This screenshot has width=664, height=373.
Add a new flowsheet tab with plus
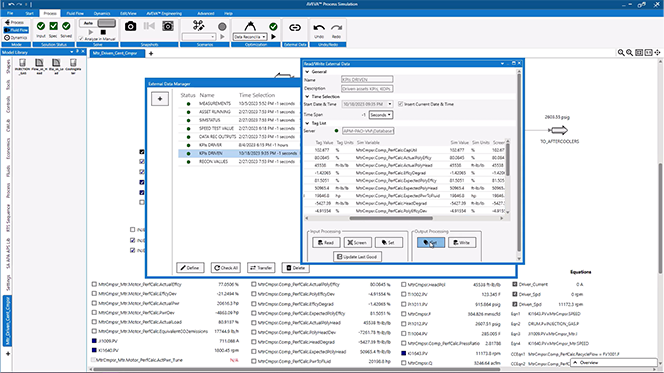tap(151, 54)
